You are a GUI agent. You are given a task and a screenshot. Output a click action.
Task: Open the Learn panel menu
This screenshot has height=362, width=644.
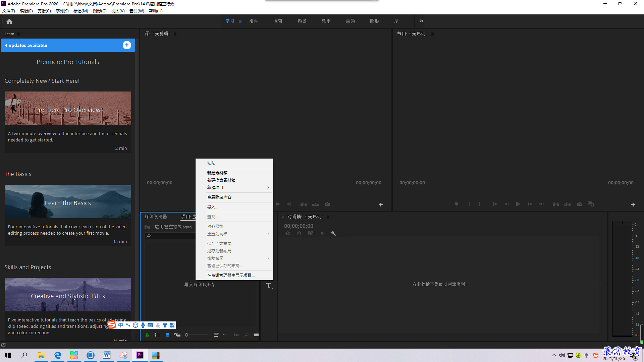pyautogui.click(x=19, y=34)
